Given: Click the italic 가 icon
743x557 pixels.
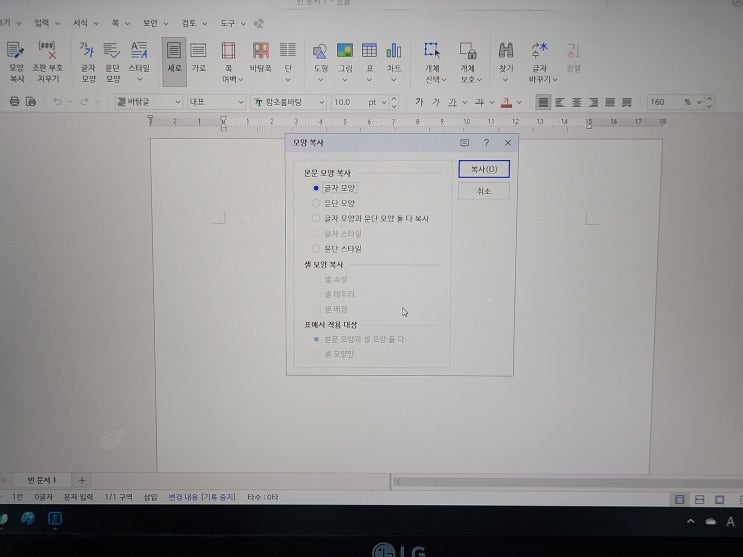Looking at the screenshot, I should pyautogui.click(x=435, y=101).
